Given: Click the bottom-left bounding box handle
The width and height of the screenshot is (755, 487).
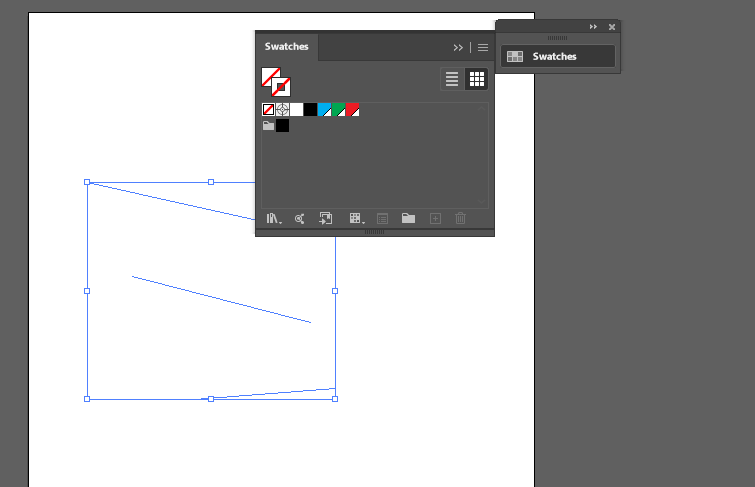Looking at the screenshot, I should point(87,399).
